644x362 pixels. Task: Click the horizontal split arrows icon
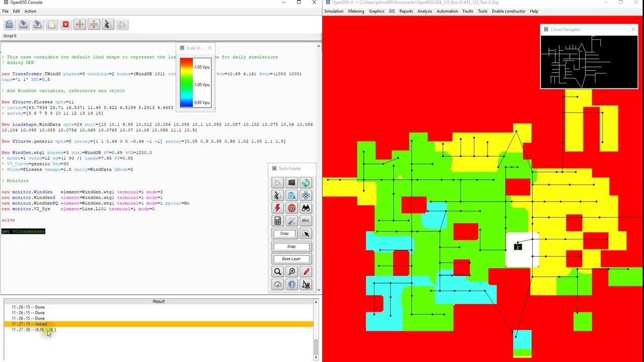[94, 24]
